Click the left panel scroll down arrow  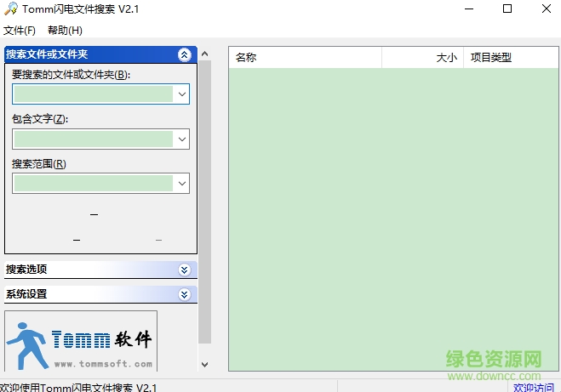coord(204,365)
